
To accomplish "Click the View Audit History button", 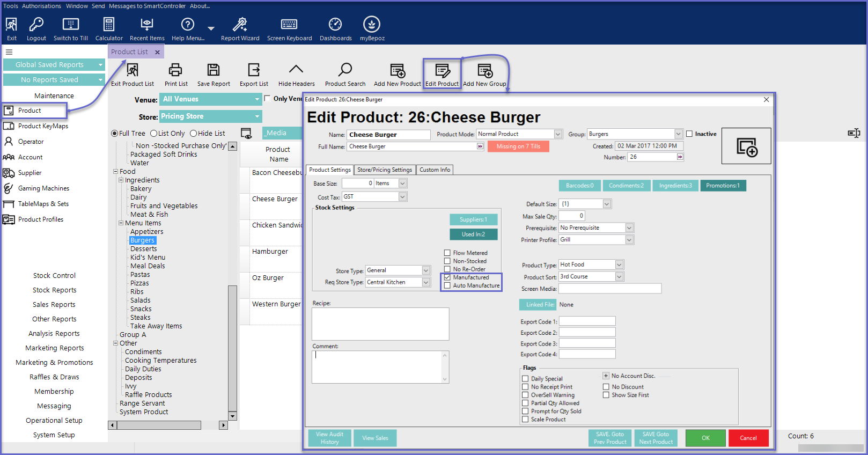I will coord(329,438).
